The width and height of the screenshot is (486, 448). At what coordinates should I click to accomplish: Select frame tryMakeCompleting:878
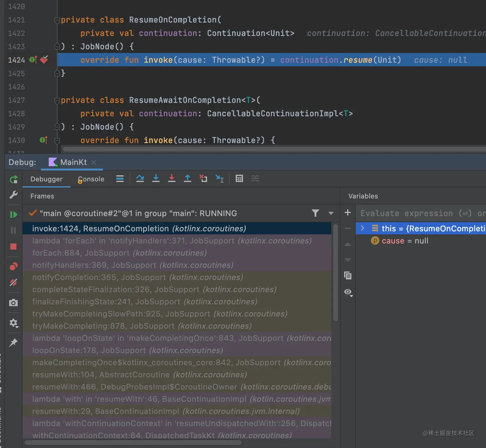(x=177, y=326)
